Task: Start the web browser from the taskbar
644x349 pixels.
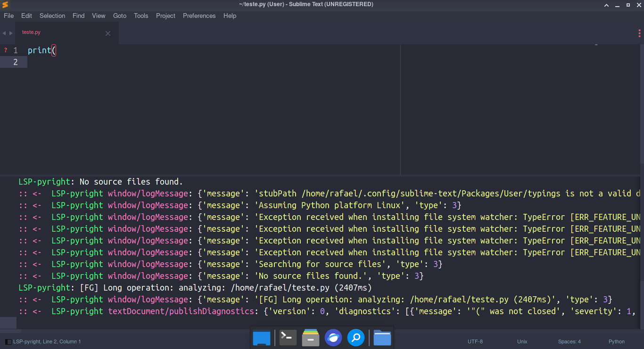Action: 333,338
